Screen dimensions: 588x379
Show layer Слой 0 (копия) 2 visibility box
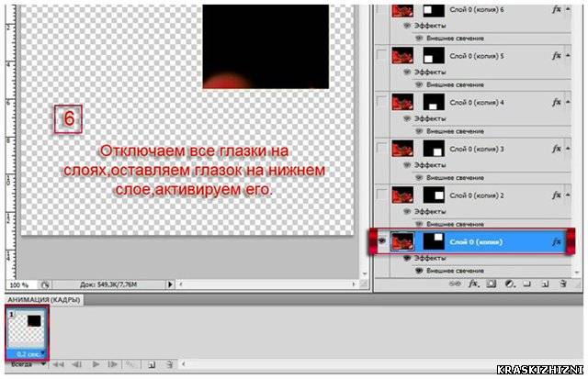coord(381,195)
